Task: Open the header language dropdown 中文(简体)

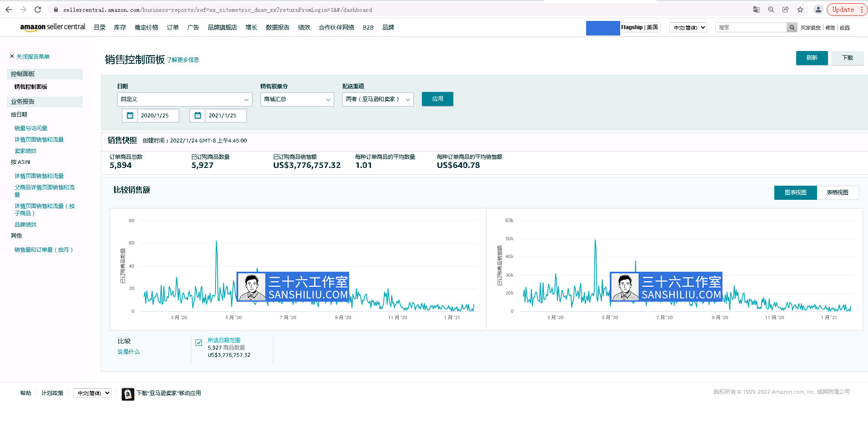Action: (688, 28)
